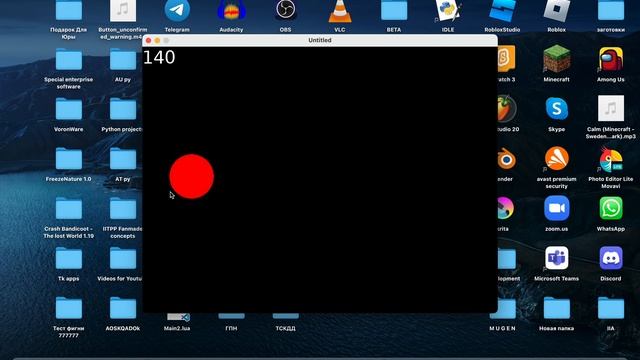Open the Telegram app icon
Image resolution: width=640 pixels, height=360 pixels.
177,10
